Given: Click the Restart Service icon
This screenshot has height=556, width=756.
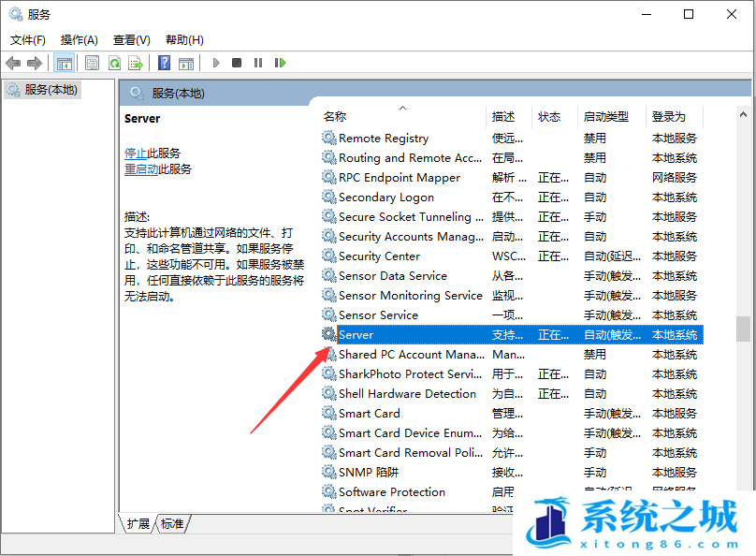Looking at the screenshot, I should pos(280,63).
